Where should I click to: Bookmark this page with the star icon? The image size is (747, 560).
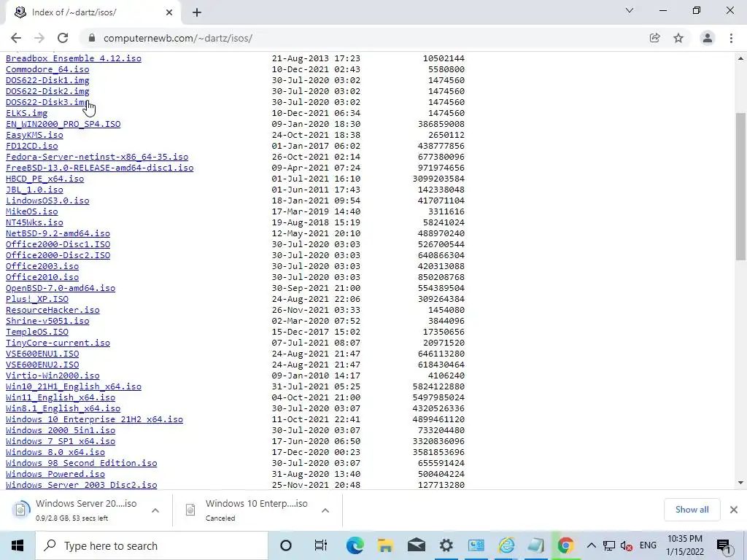[678, 38]
